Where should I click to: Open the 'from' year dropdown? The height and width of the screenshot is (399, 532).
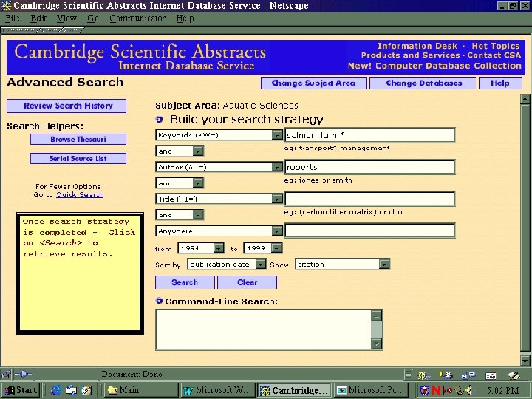click(219, 248)
